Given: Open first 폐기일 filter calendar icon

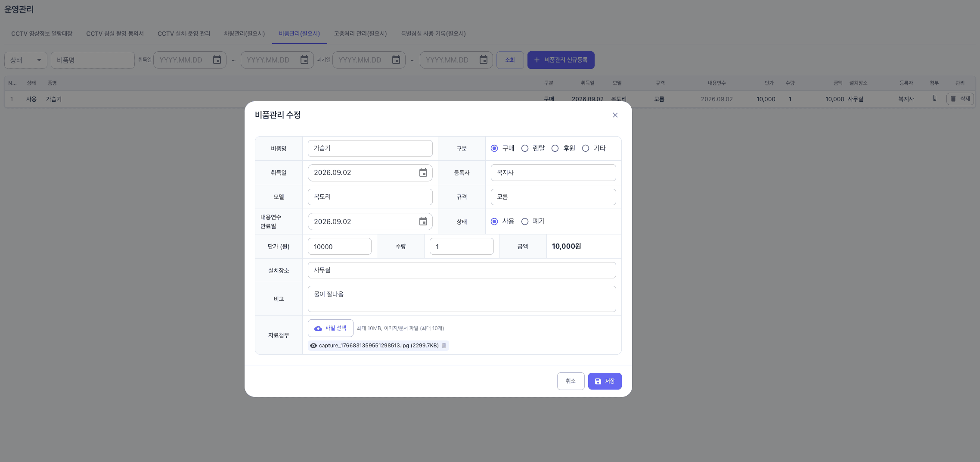Looking at the screenshot, I should [396, 60].
